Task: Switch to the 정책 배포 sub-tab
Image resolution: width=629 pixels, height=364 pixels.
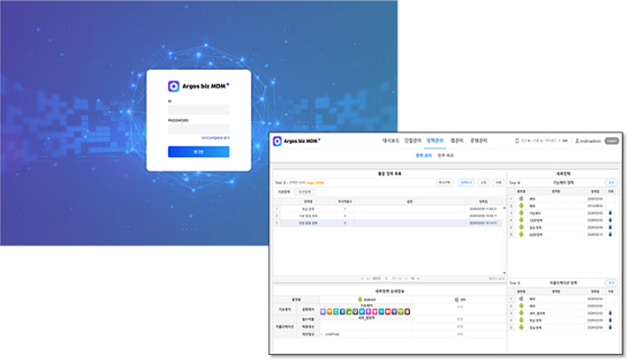Action: (446, 156)
